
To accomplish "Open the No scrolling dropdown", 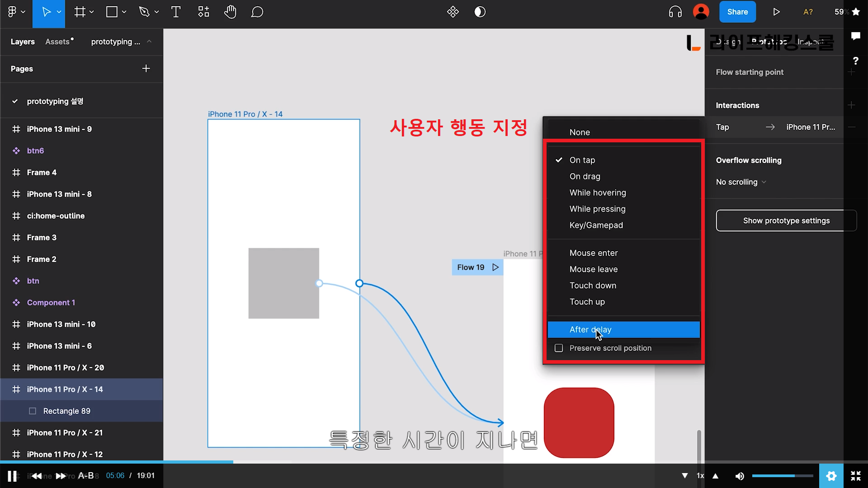I will tap(741, 182).
